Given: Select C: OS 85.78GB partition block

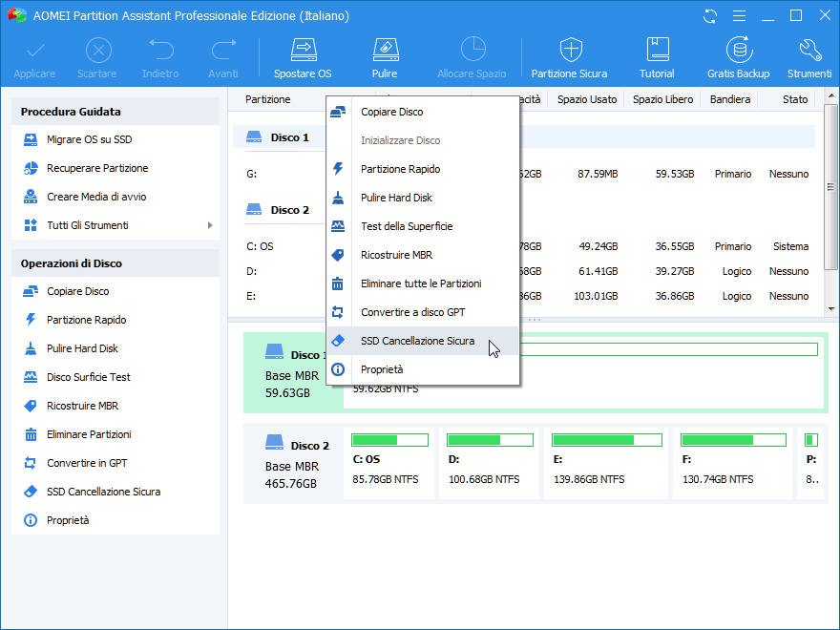Looking at the screenshot, I should (x=388, y=463).
